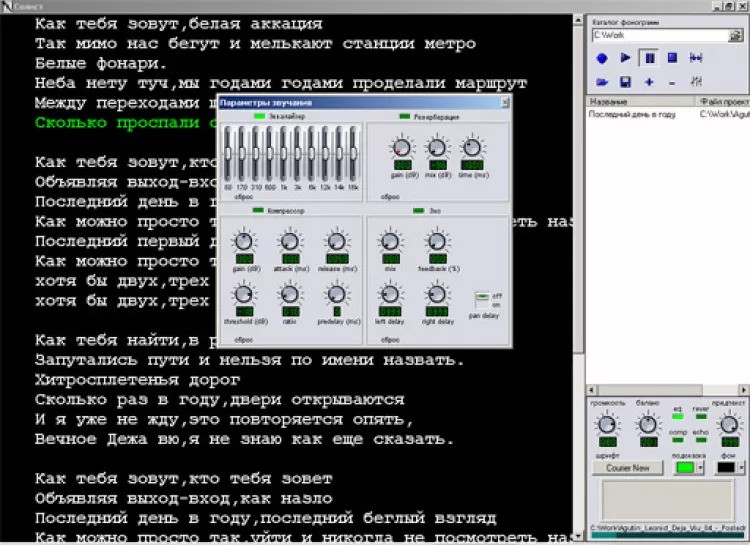This screenshot has height=545, width=750.
Task: Toggle the Компрессор enable LED
Action: click(x=258, y=210)
